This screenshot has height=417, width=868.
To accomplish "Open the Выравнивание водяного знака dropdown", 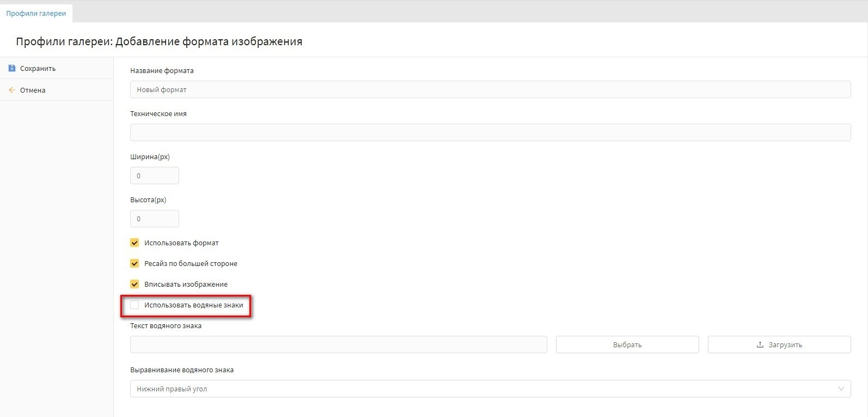I will tap(490, 389).
